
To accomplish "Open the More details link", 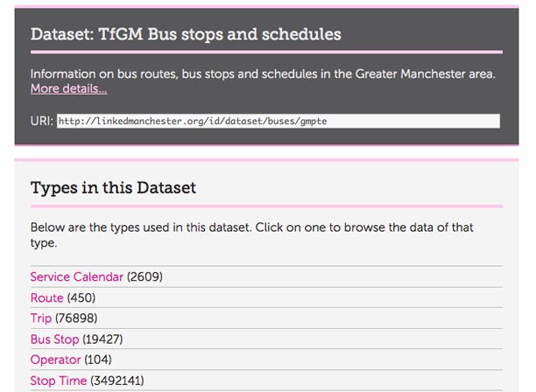I will 68,89.
